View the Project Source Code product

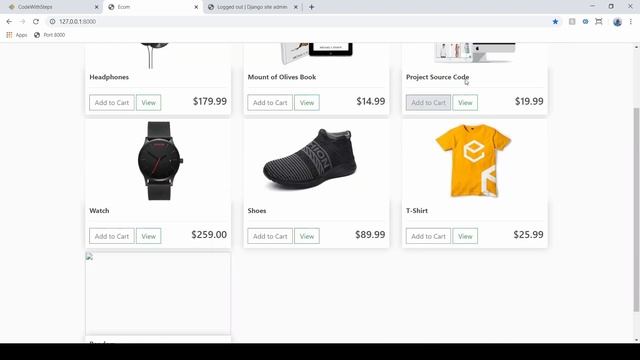click(x=465, y=102)
